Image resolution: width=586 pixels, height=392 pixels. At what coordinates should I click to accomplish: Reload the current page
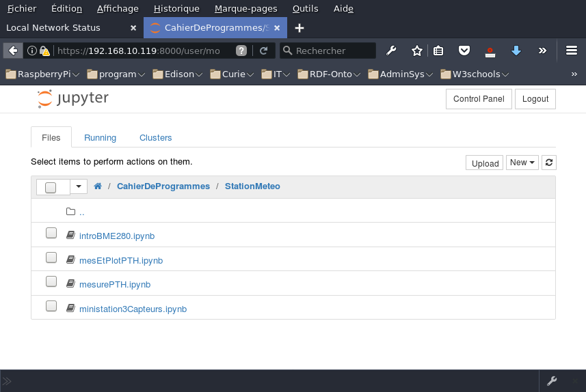click(x=263, y=51)
